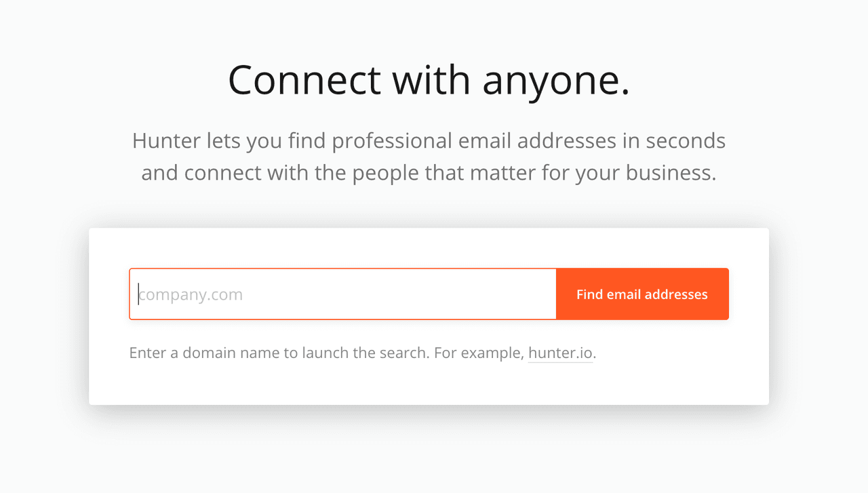The image size is (868, 493).
Task: Click the domain name instruction text
Action: coord(325,353)
